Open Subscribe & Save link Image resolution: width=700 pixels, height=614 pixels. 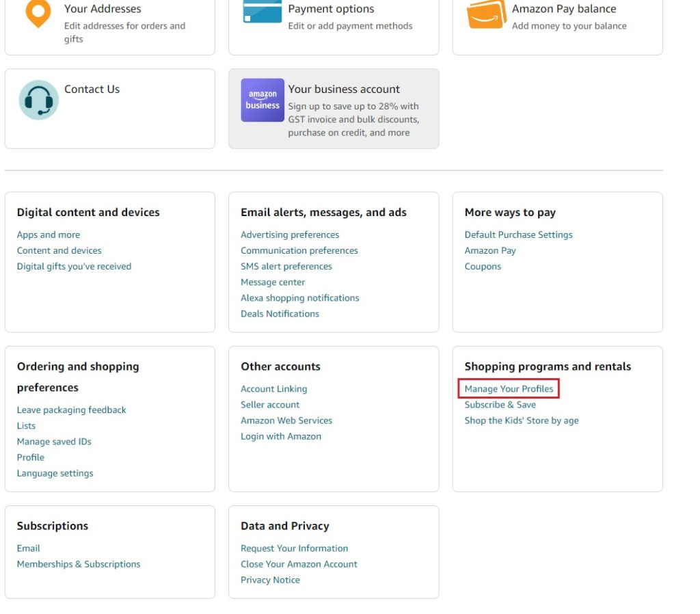pos(500,405)
